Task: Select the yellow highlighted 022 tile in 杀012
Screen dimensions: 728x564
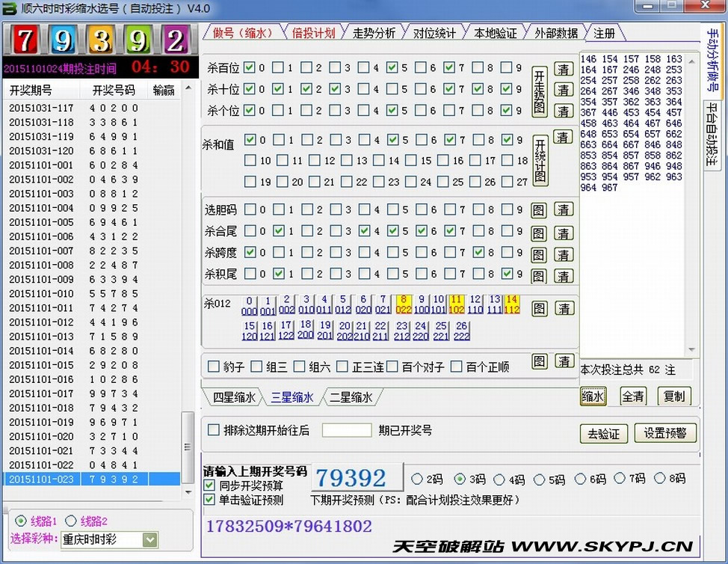Action: click(404, 304)
